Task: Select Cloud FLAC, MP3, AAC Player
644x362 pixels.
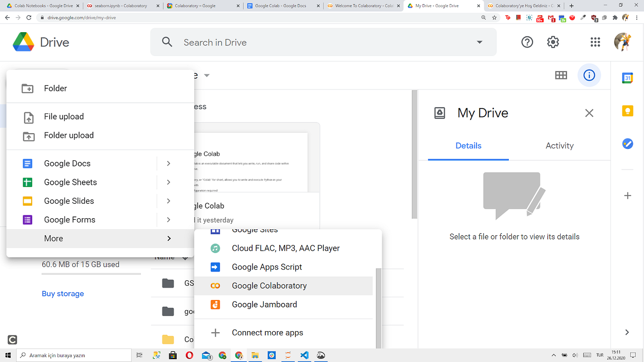Action: tap(283, 248)
